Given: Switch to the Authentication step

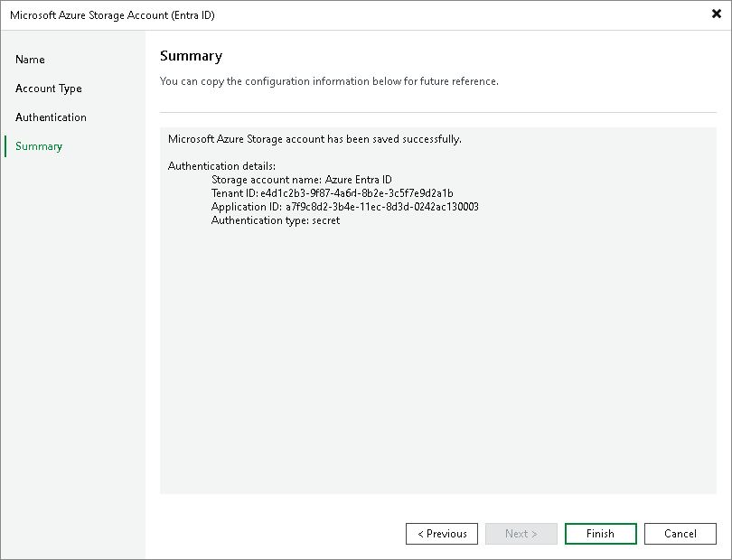Looking at the screenshot, I should (x=51, y=117).
